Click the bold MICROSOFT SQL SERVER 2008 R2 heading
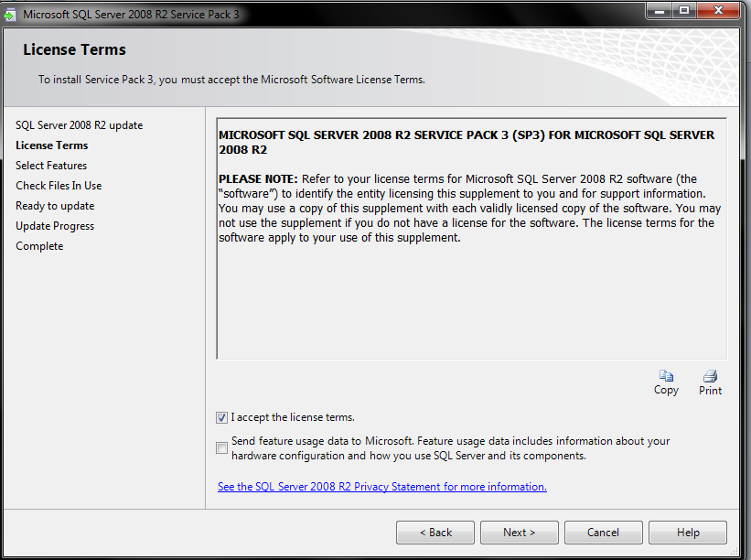 [467, 142]
